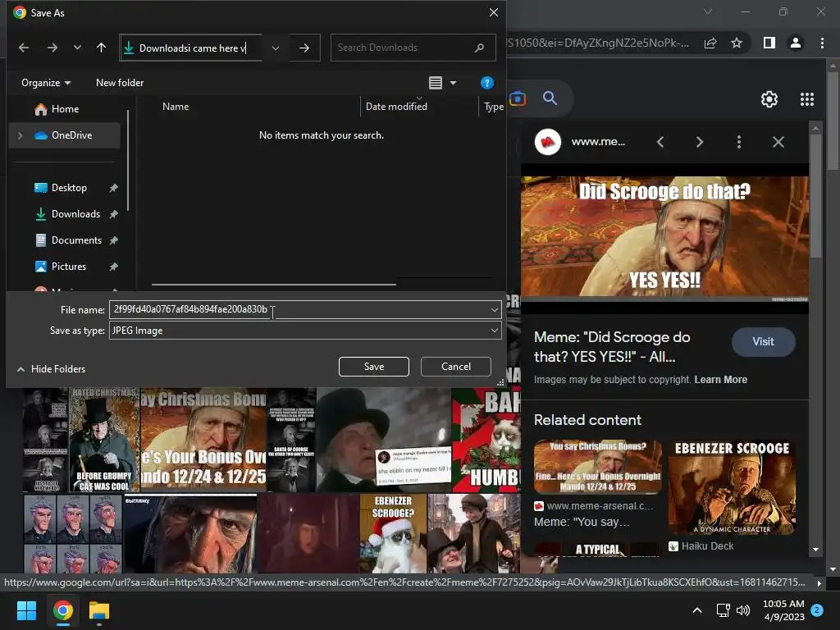Open www.meme-arsenal source link
Viewport: 840px width, 630px height.
[594, 506]
